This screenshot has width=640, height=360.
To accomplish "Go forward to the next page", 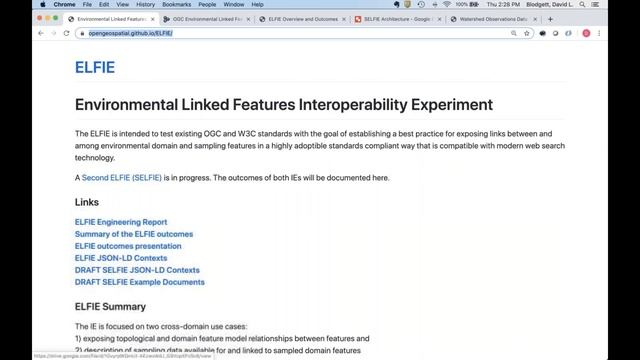I will click(53, 33).
